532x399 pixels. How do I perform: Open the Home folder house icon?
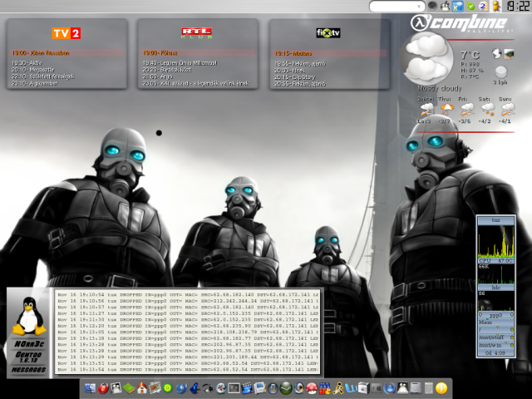142,388
